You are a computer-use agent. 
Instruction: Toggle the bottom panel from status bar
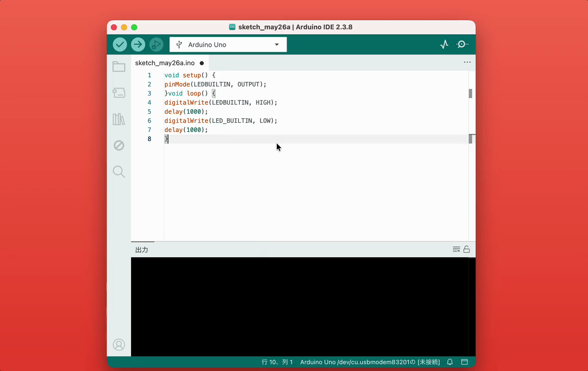coord(465,362)
